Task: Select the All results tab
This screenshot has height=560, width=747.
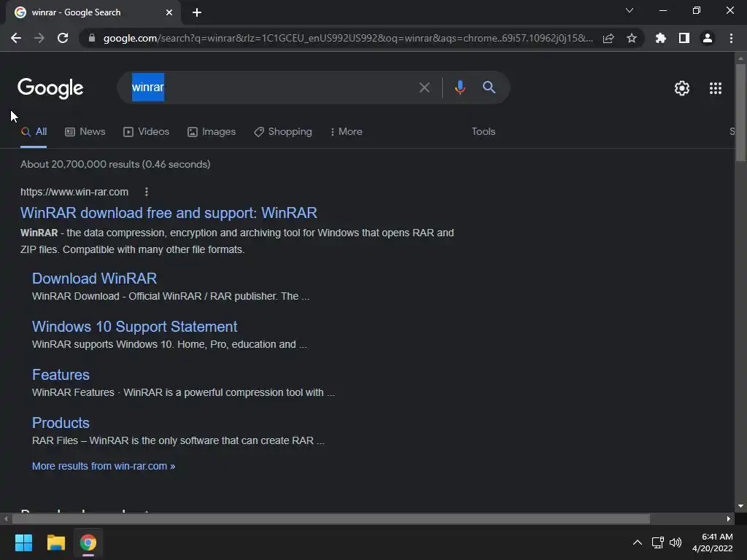Action: (x=34, y=132)
